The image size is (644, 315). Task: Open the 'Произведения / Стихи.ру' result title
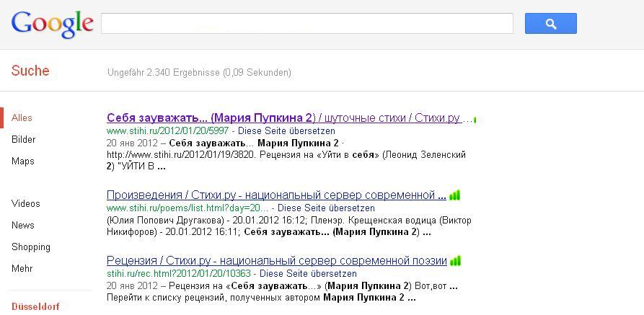tap(276, 195)
